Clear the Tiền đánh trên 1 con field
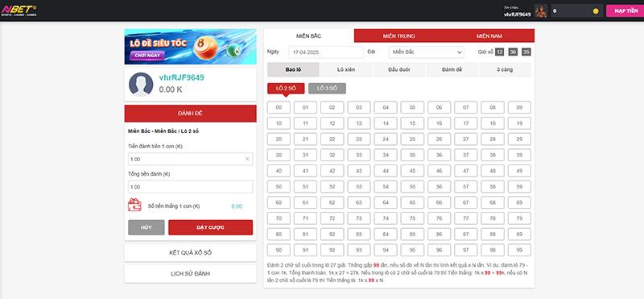The height and width of the screenshot is (299, 644). [x=247, y=159]
